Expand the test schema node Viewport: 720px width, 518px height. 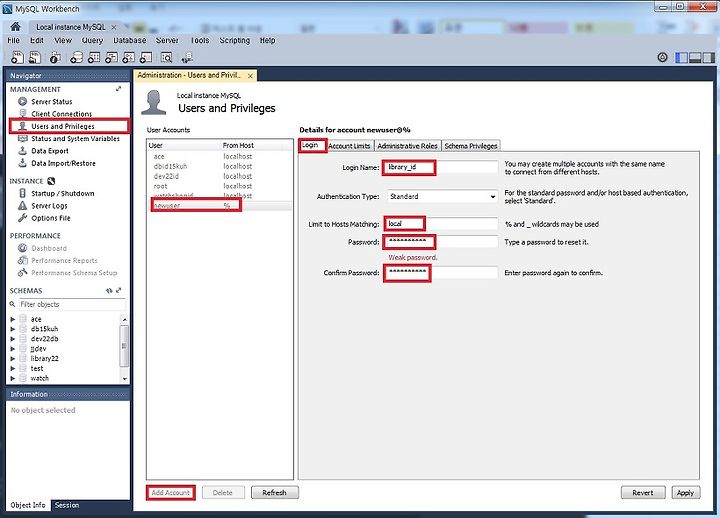click(13, 368)
